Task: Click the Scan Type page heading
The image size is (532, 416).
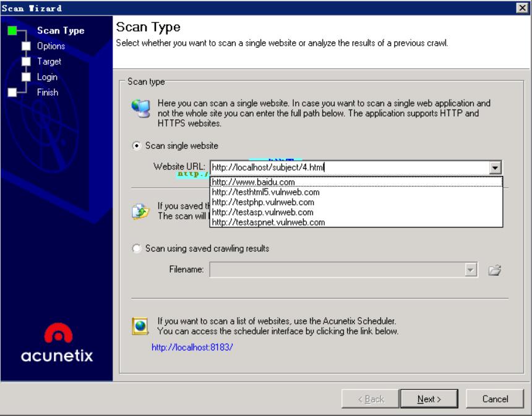Action: (x=148, y=27)
